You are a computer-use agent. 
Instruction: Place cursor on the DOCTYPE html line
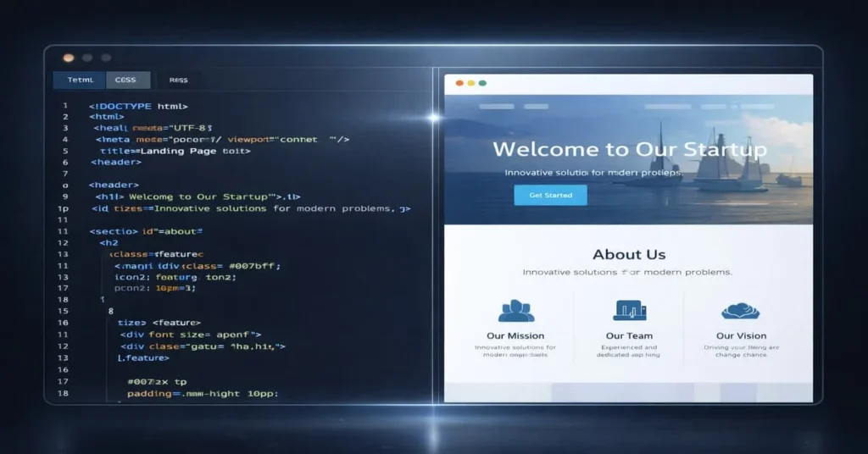coord(138,106)
